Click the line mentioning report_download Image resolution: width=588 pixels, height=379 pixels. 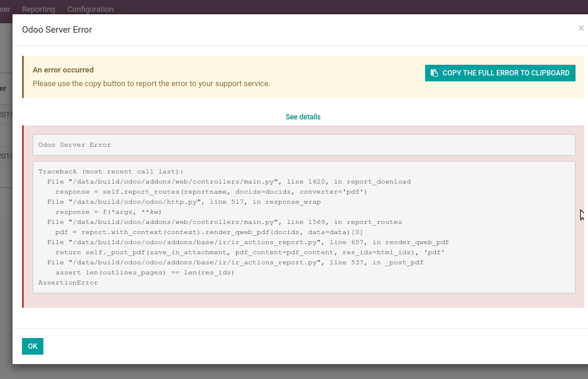[229, 182]
